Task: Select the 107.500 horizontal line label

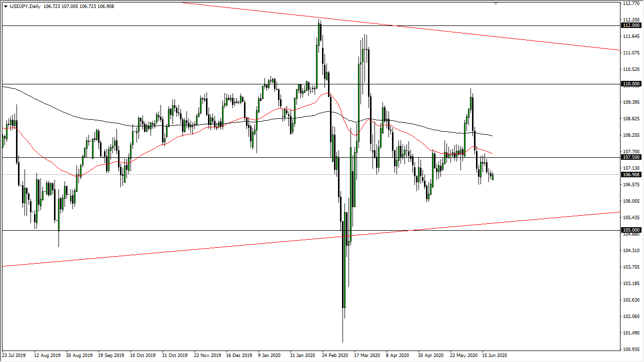Action: coord(631,157)
